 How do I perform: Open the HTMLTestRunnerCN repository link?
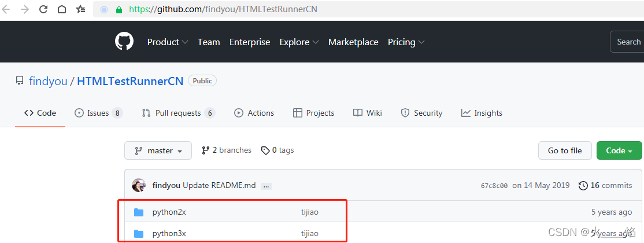pyautogui.click(x=130, y=81)
